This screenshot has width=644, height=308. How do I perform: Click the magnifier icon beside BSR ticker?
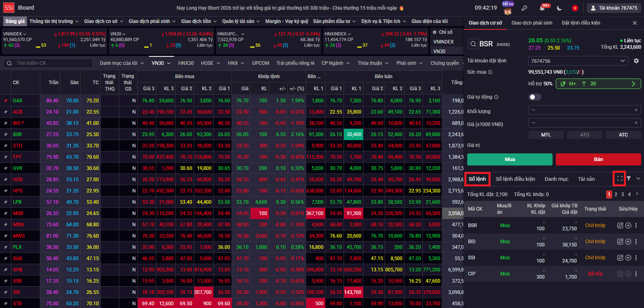pos(473,44)
